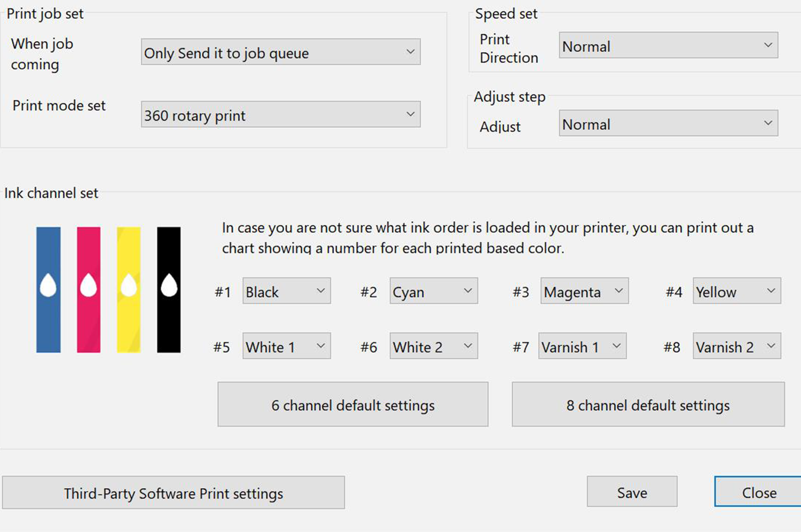801x532 pixels.
Task: Select the yellow ink cartridge icon
Action: click(x=128, y=290)
